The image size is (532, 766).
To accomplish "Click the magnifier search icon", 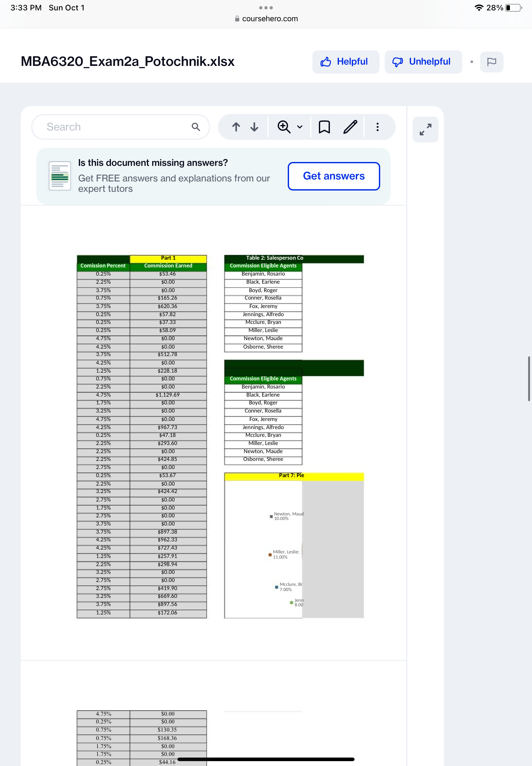I will (196, 127).
